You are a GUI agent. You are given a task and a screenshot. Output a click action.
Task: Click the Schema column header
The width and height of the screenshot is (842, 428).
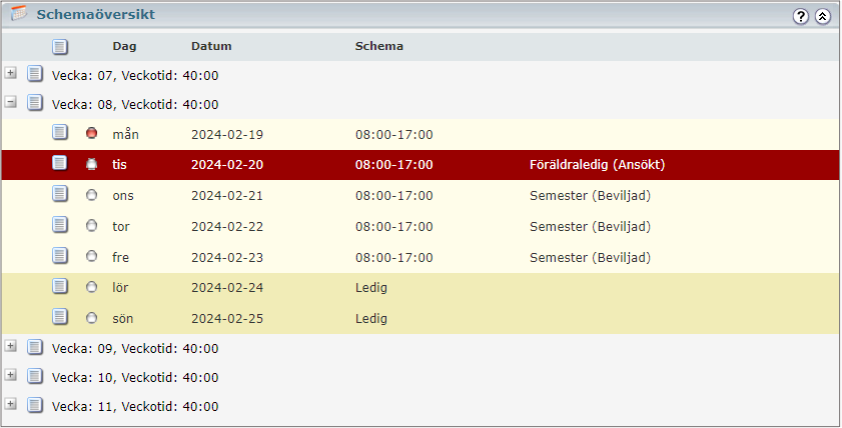point(379,46)
